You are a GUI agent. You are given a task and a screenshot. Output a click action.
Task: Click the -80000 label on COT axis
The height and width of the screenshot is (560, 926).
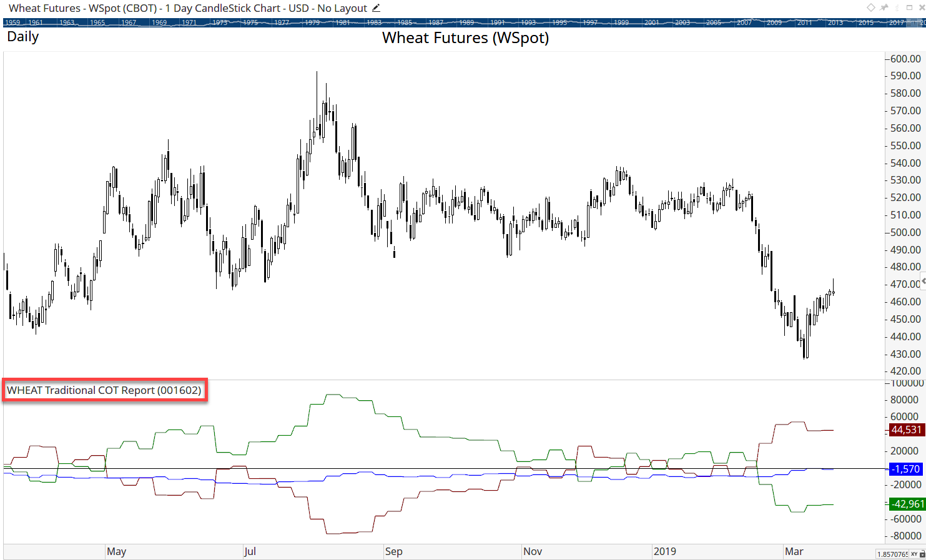905,536
